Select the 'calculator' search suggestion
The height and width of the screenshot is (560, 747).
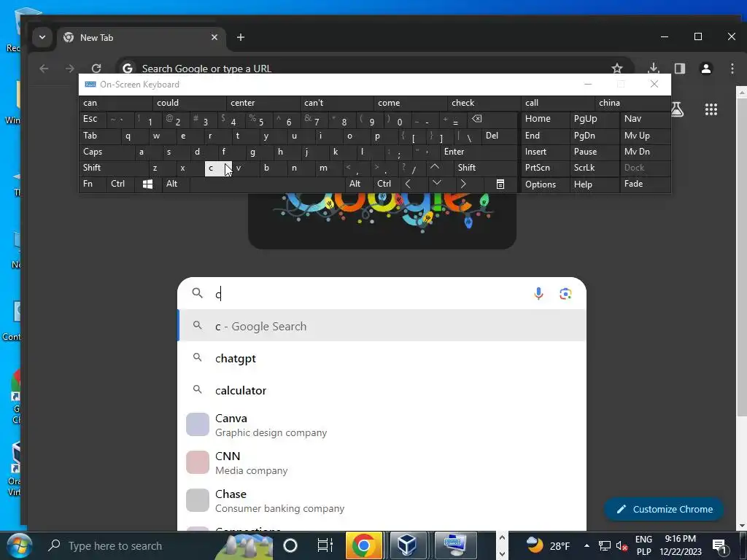pos(382,390)
